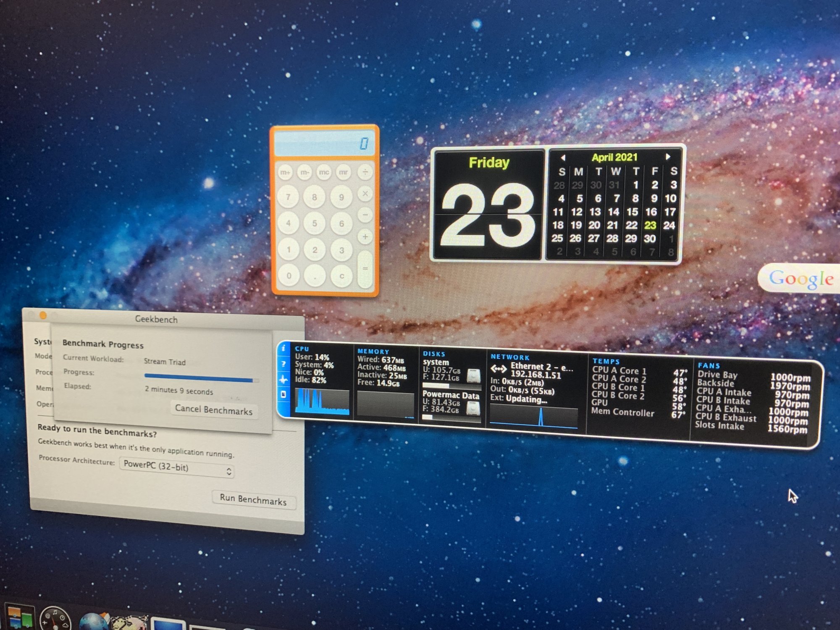
Task: Click Run Benchmarks in Geekbench
Action: point(253,499)
